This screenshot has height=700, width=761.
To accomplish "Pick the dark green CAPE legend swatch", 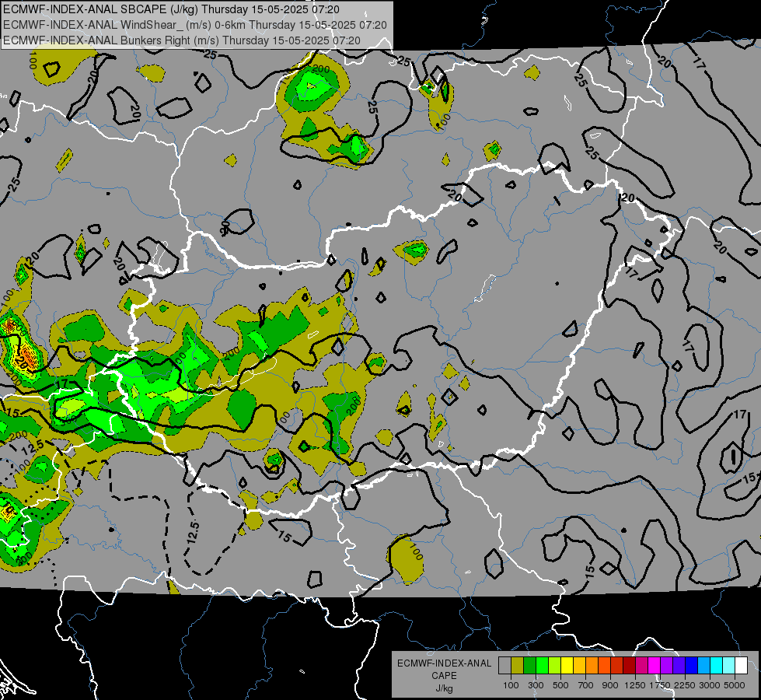I will coord(529,665).
